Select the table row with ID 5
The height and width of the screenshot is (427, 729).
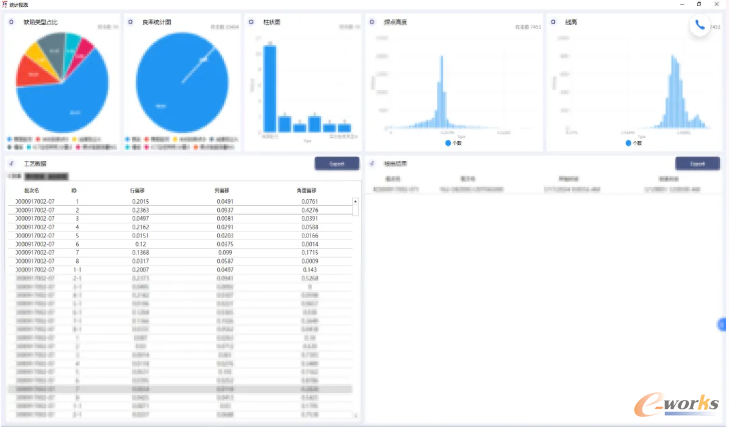click(180, 235)
